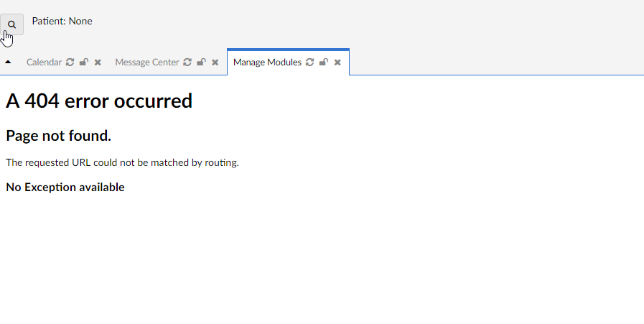Toggle the lock on the Calendar tab

tap(84, 62)
